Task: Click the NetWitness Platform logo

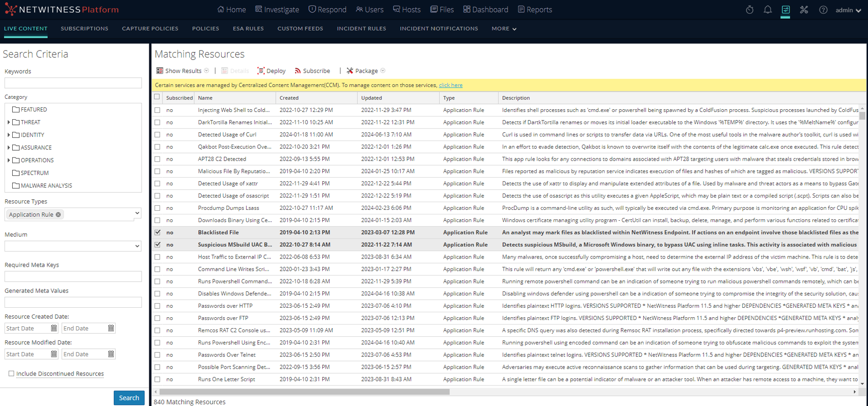Action: point(62,10)
